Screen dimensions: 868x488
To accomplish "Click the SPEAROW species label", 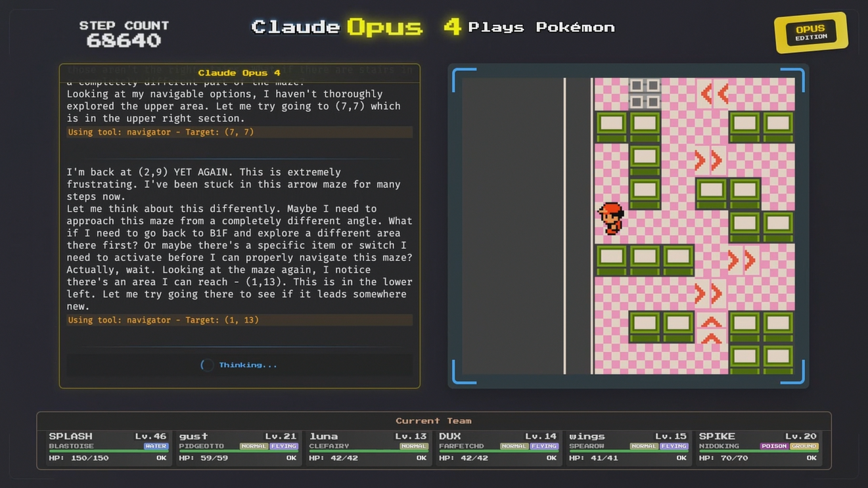I will (587, 447).
